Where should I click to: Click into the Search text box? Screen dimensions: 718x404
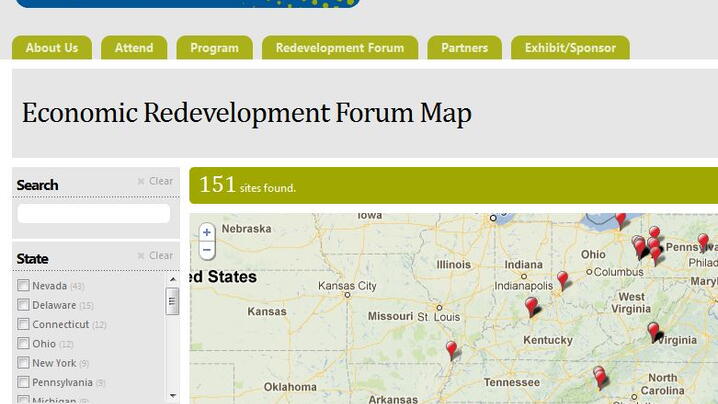(x=94, y=213)
